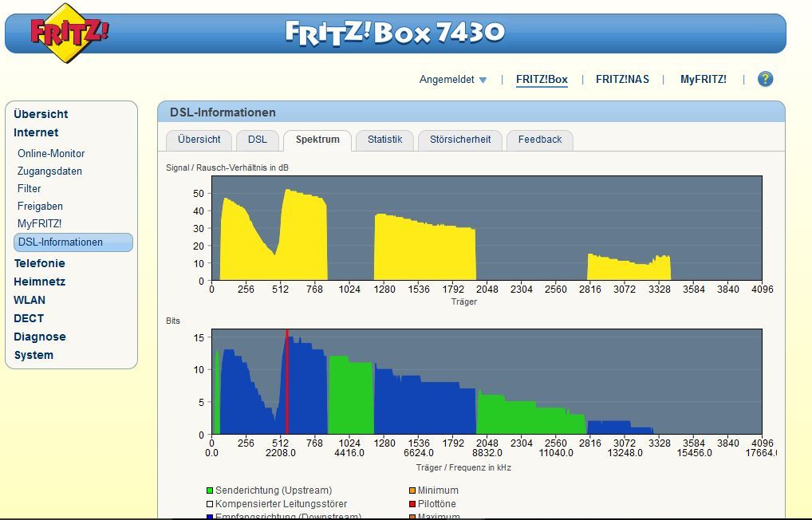The width and height of the screenshot is (812, 520).
Task: Expand the Telefonie menu section
Action: (x=39, y=264)
